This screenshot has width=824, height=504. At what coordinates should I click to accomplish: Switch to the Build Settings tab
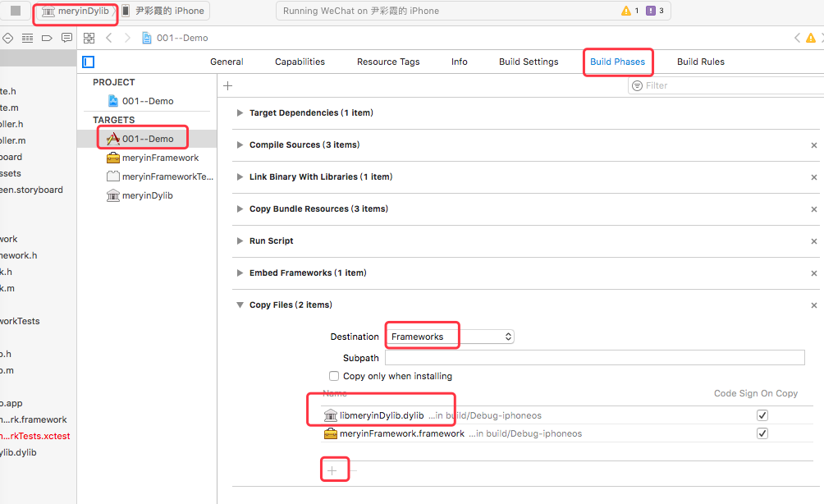[529, 62]
